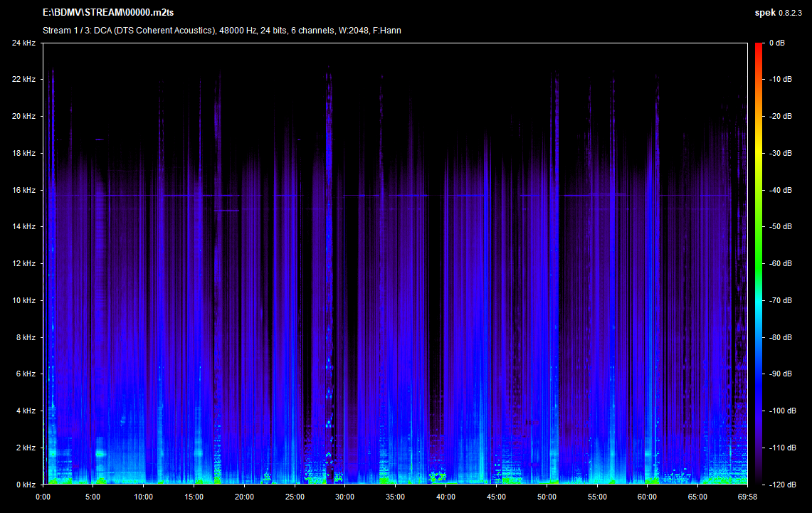The width and height of the screenshot is (812, 513).
Task: Click the -120 dB scale label
Action: pos(782,485)
